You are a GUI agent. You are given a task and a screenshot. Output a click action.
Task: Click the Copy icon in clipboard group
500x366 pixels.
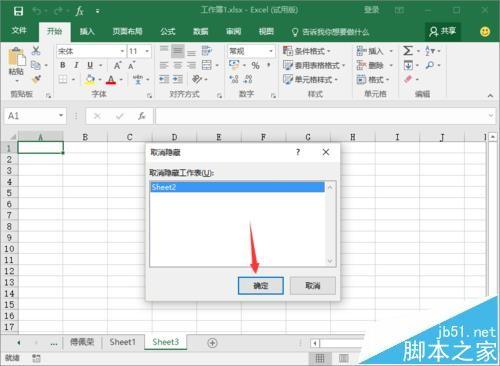coord(36,65)
